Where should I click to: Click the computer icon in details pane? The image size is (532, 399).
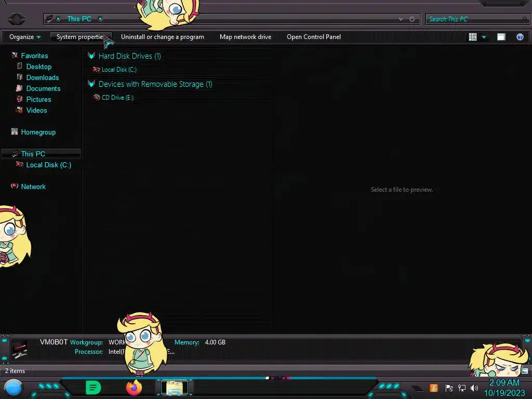pos(20,350)
